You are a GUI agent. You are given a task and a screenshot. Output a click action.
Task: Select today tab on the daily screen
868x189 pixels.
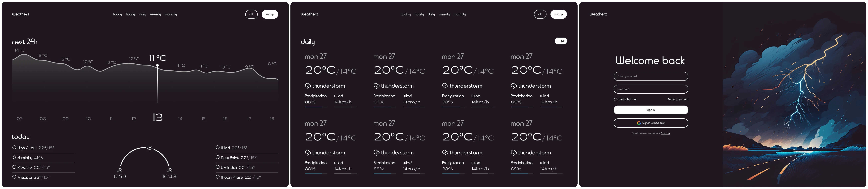(x=406, y=14)
